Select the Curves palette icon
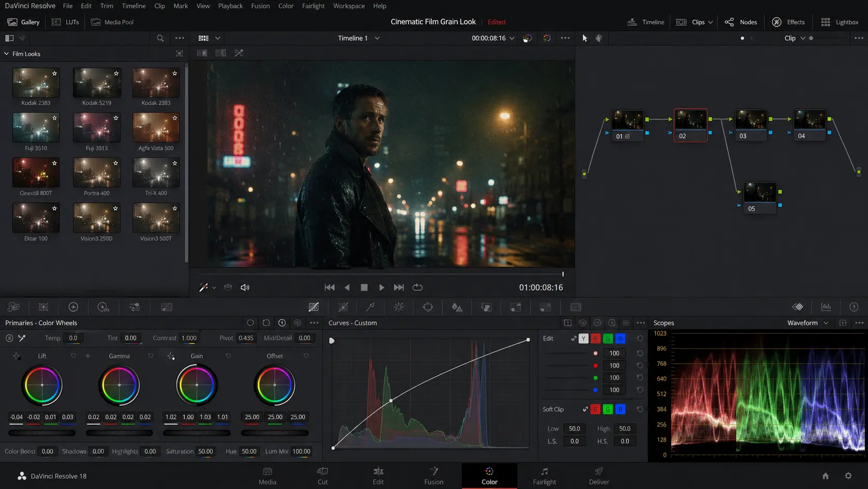 point(314,307)
